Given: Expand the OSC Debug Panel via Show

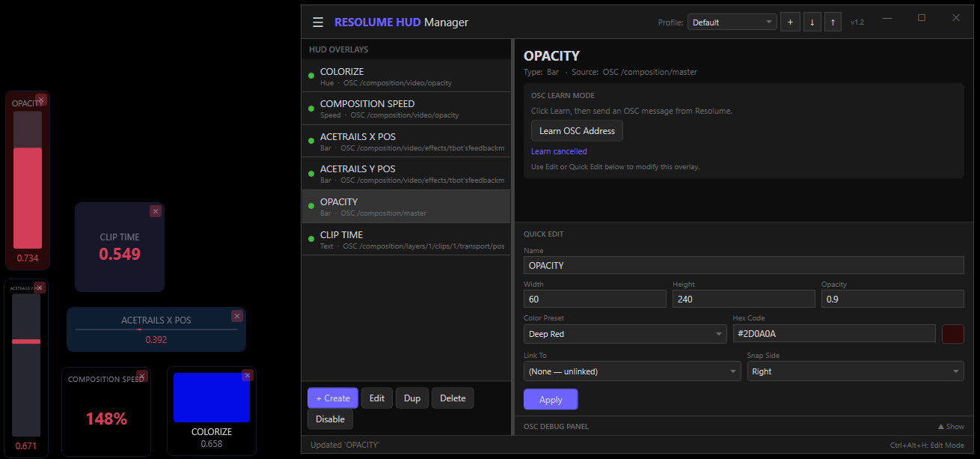Looking at the screenshot, I should click(x=950, y=426).
